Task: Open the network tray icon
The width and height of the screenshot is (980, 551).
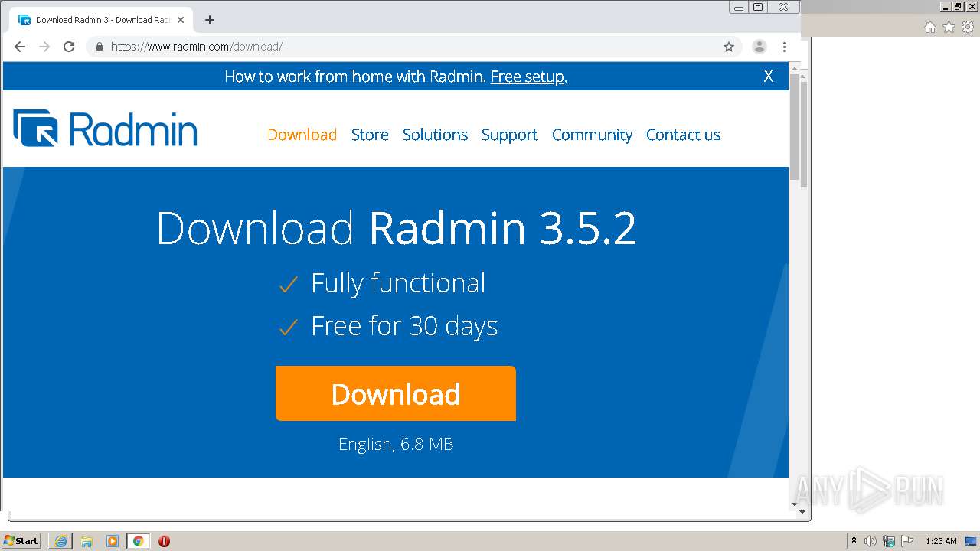Action: click(x=889, y=541)
